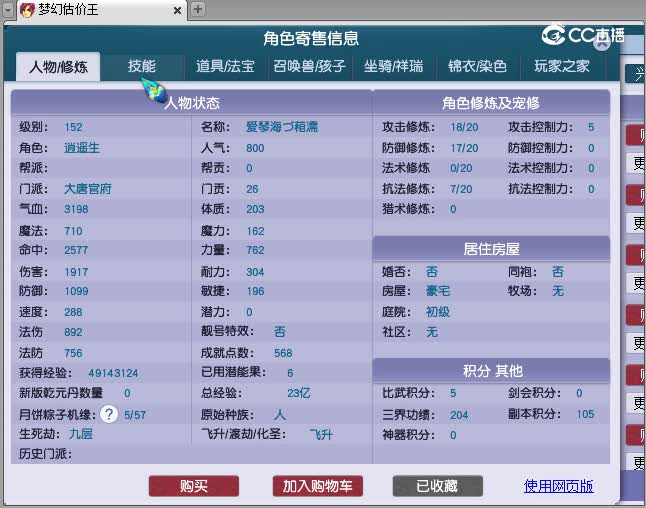
Task: Click the 速度 value 288
Action: [x=73, y=312]
